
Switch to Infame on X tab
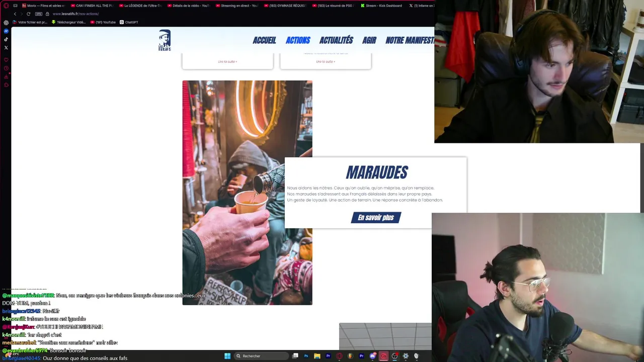(421, 6)
